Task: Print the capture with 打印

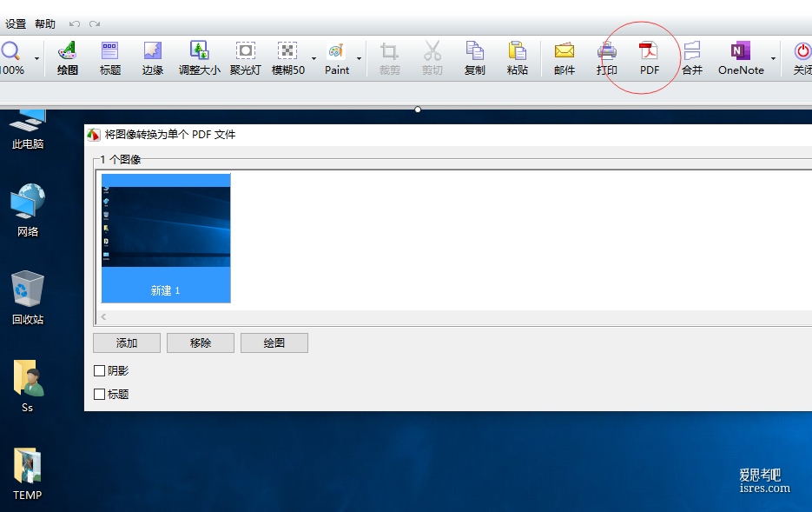Action: 606,58
